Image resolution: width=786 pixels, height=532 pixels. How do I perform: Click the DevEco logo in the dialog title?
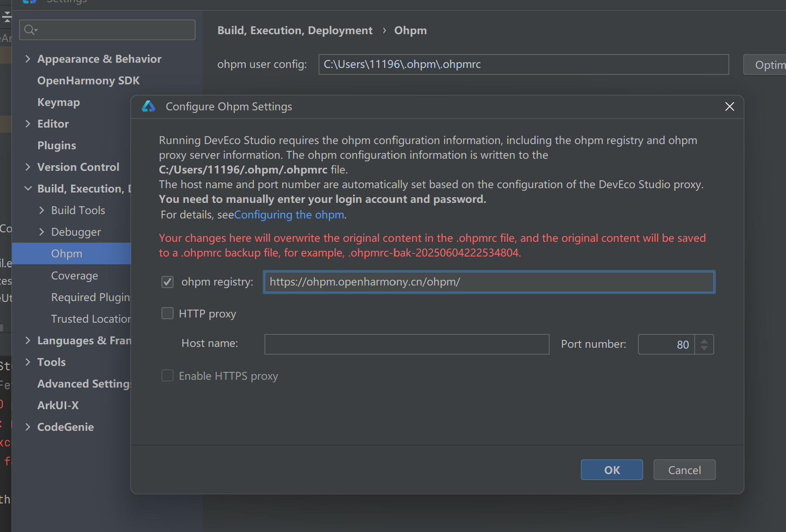click(148, 106)
